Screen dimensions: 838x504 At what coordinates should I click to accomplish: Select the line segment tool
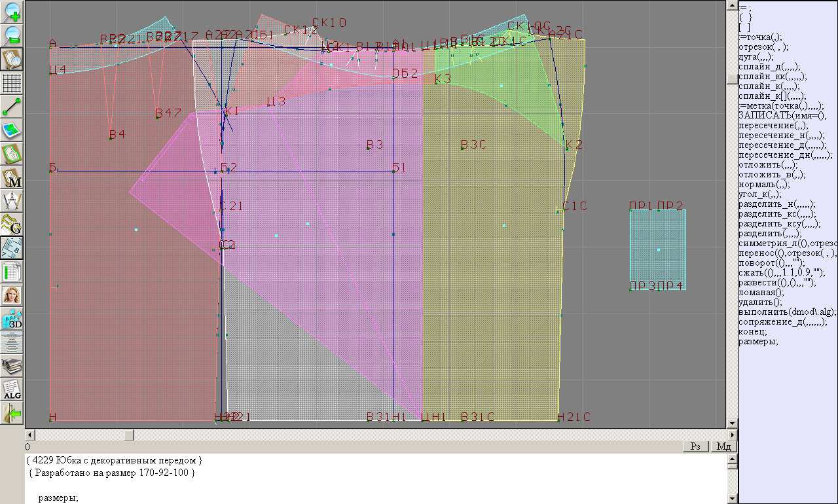tap(12, 107)
